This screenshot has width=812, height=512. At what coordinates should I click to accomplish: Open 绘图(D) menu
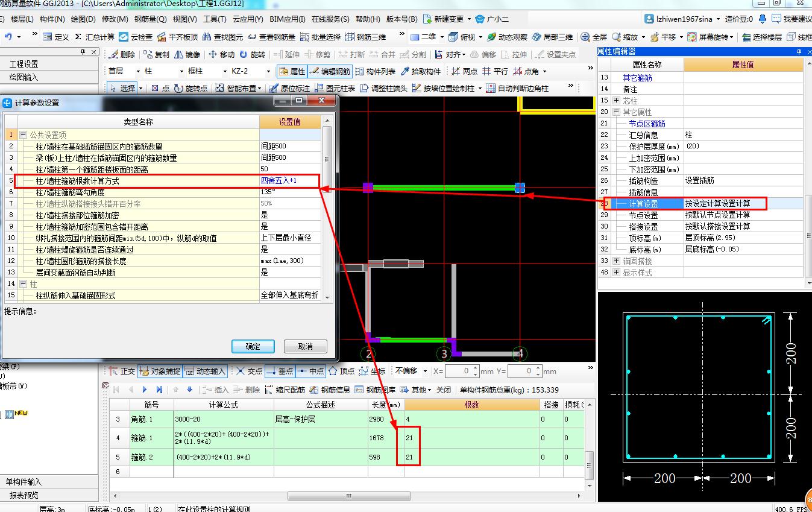tap(83, 19)
